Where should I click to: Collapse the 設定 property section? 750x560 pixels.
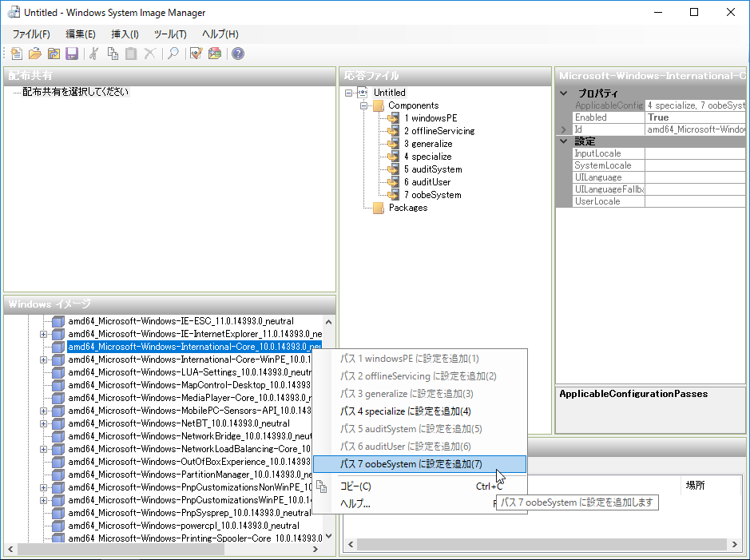tap(564, 141)
